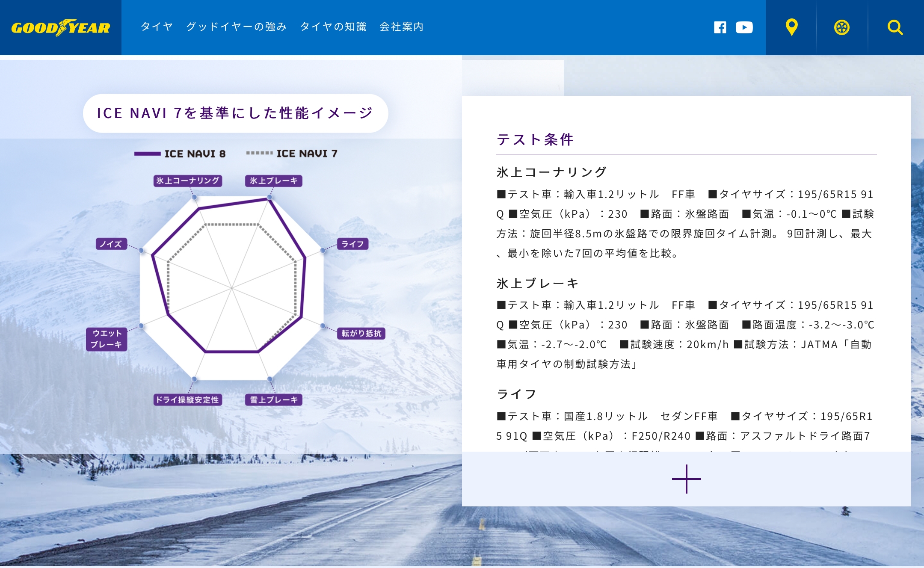
Task: Click the tire wheel search icon
Action: (841, 27)
